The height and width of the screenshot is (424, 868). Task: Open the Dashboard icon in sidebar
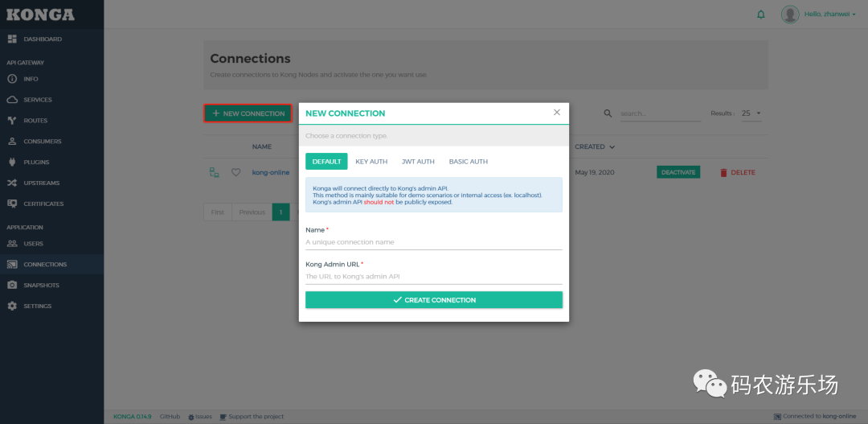[x=12, y=39]
